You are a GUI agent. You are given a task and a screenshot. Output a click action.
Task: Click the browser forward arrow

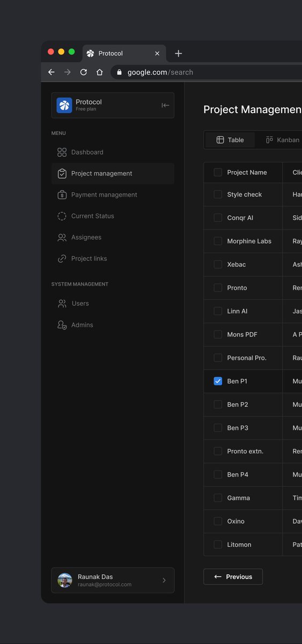tap(67, 72)
